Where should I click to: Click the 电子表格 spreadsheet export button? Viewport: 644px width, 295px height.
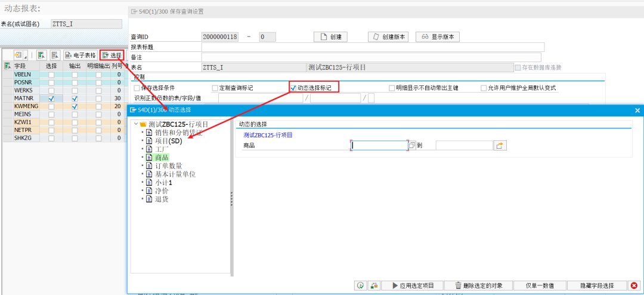tap(80, 55)
